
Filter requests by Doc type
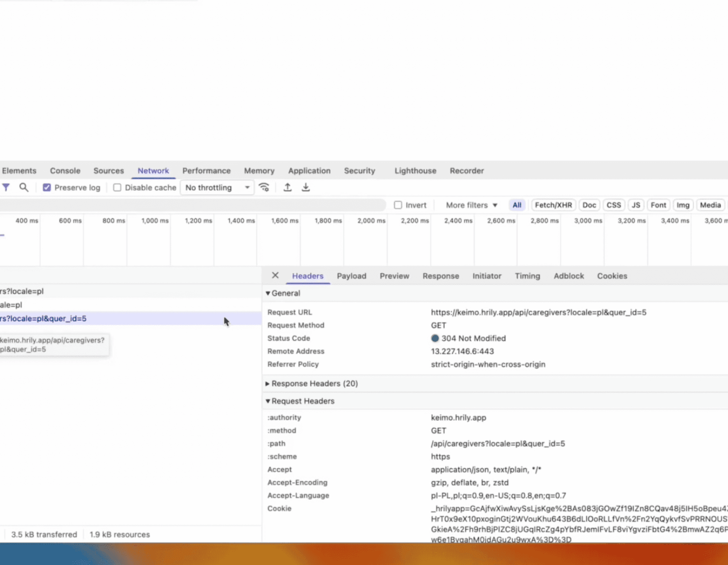click(x=589, y=205)
